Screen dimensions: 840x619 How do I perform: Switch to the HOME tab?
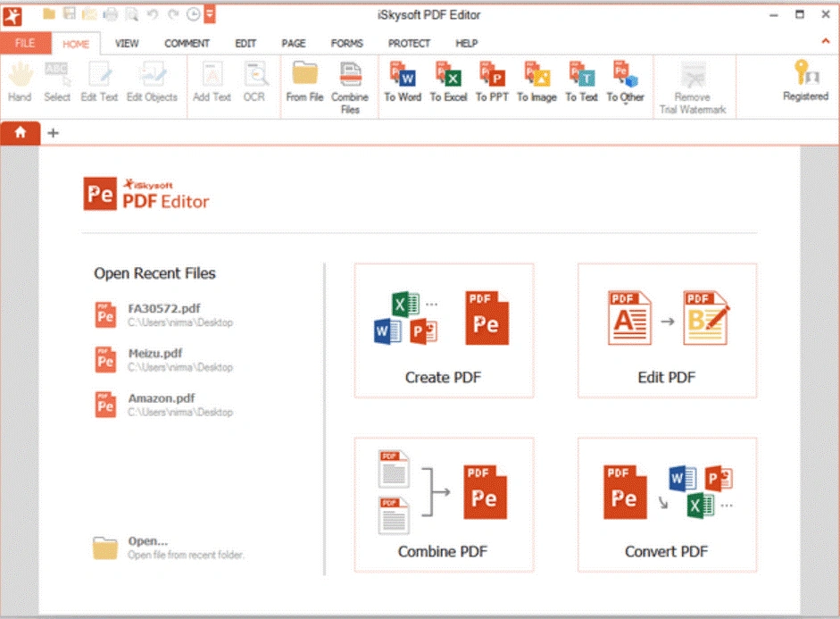[x=76, y=44]
